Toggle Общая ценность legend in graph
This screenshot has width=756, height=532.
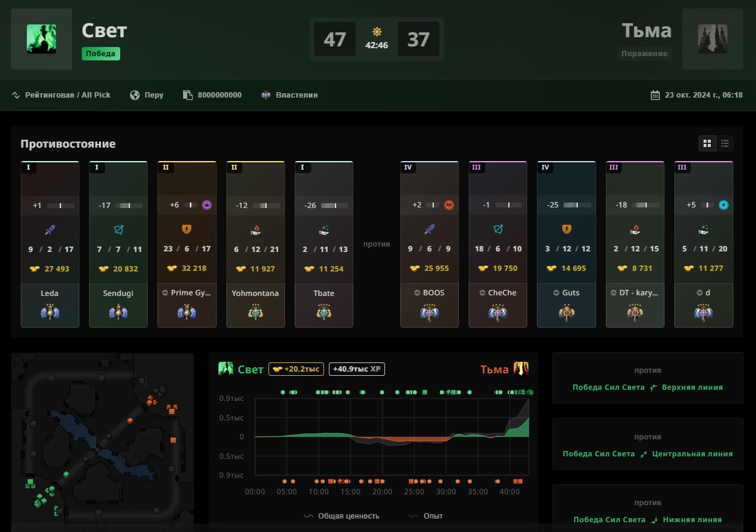click(342, 516)
